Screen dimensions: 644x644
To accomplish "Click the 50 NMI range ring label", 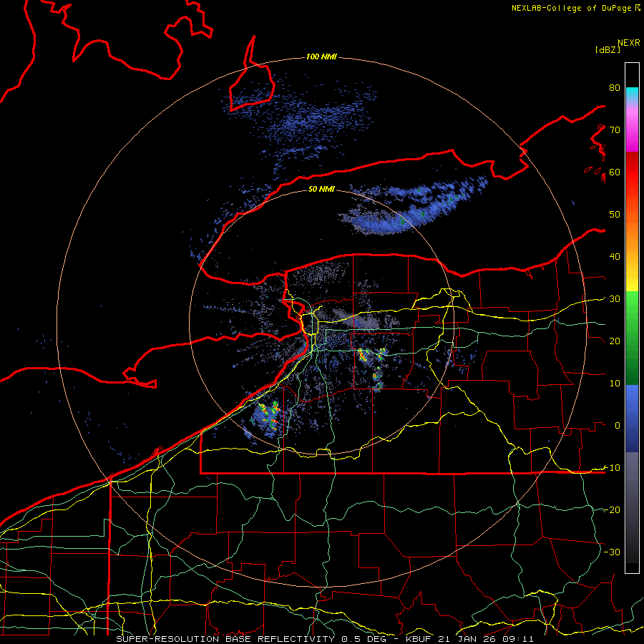I will click(321, 189).
